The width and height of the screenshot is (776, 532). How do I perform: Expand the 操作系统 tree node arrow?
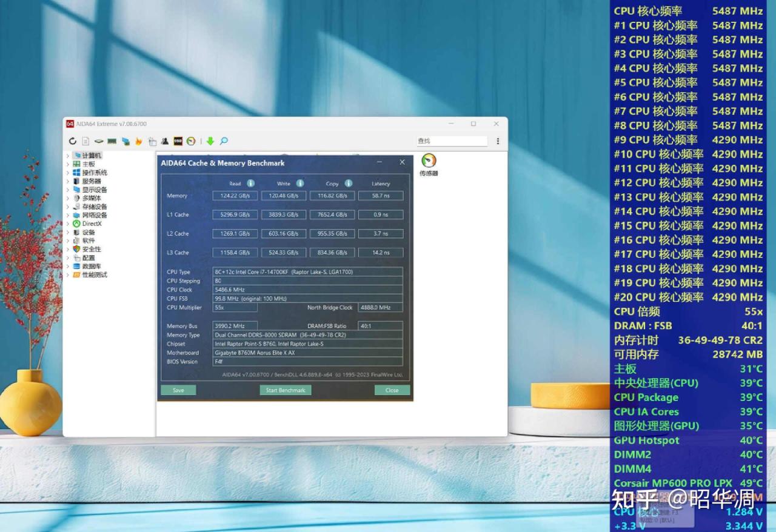[68, 173]
